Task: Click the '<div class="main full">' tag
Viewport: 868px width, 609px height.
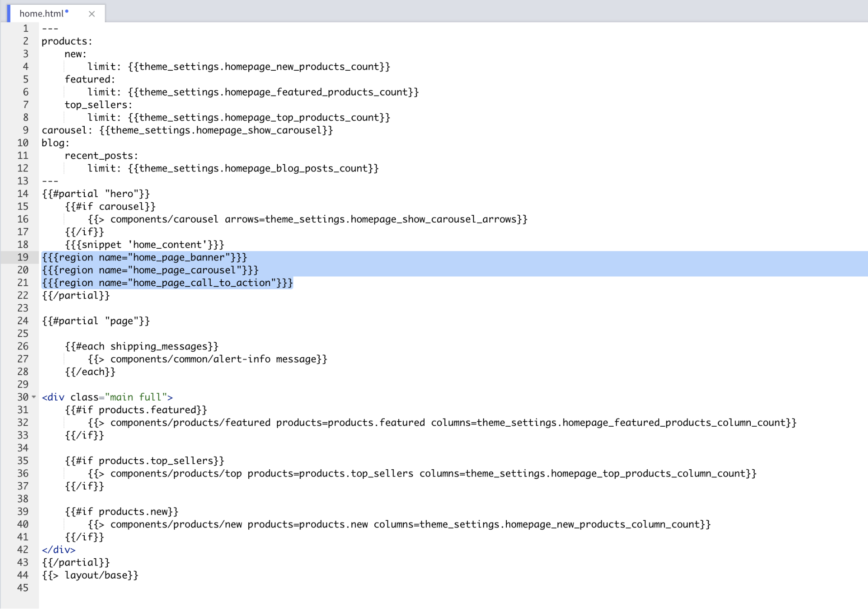Action: pos(107,397)
